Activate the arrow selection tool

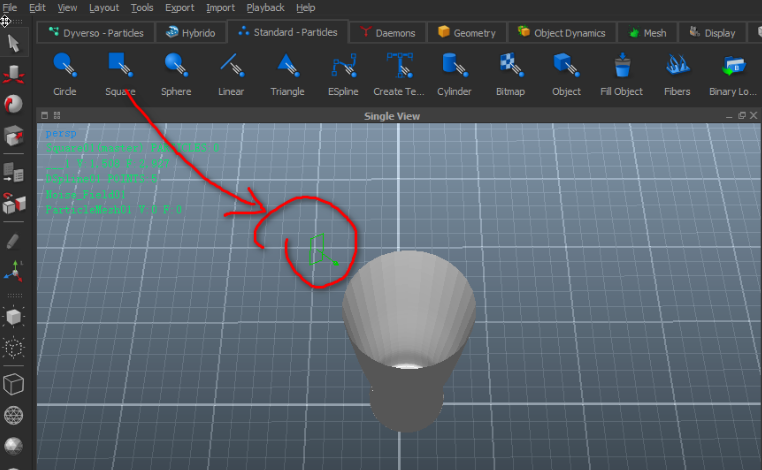[14, 43]
